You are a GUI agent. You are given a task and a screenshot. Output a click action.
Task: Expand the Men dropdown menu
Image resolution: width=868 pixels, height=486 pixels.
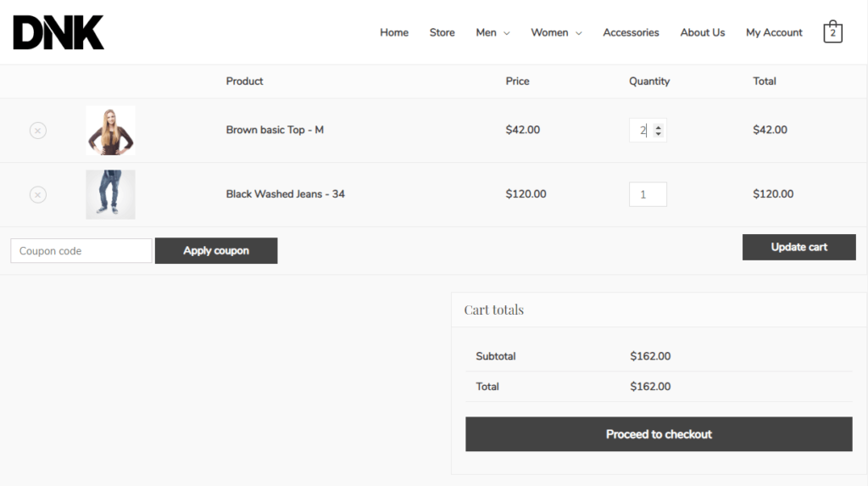492,32
